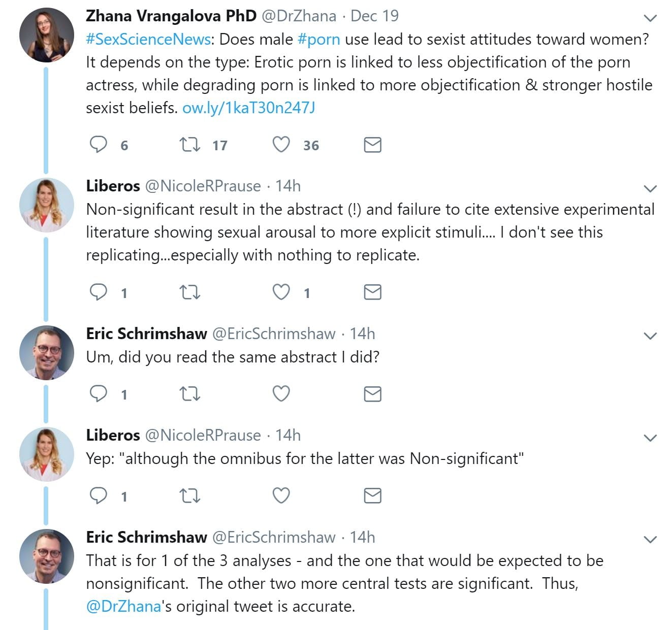Expand options for Liberos's first reply

click(x=650, y=188)
